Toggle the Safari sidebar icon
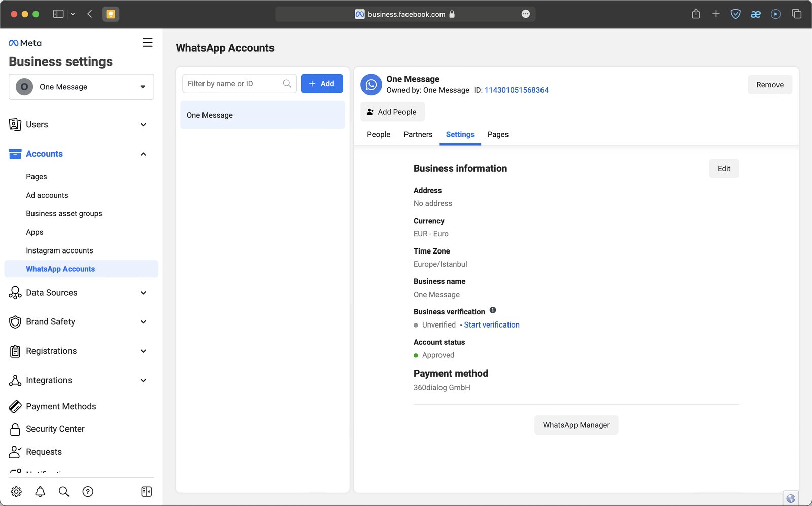Screen dimensions: 812x506 pos(58,14)
